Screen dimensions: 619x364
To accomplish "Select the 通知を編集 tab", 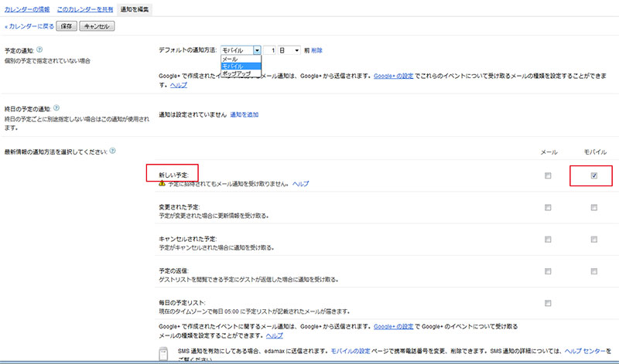I will [134, 9].
